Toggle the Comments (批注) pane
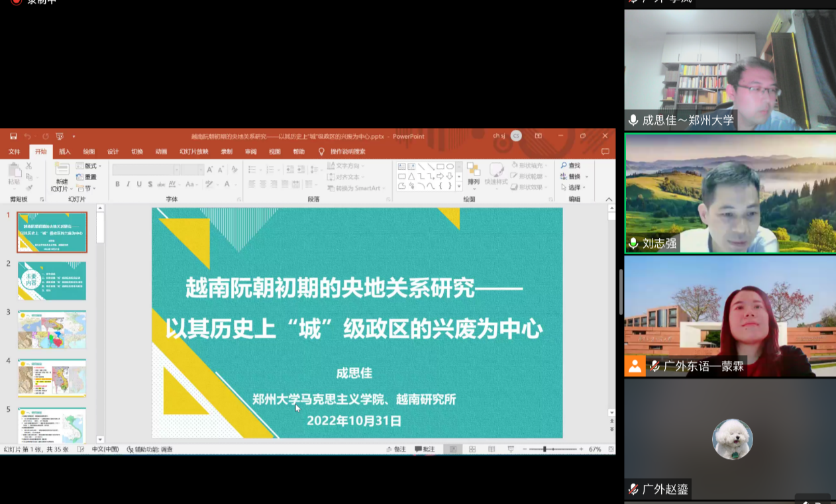This screenshot has height=504, width=836. pyautogui.click(x=425, y=449)
